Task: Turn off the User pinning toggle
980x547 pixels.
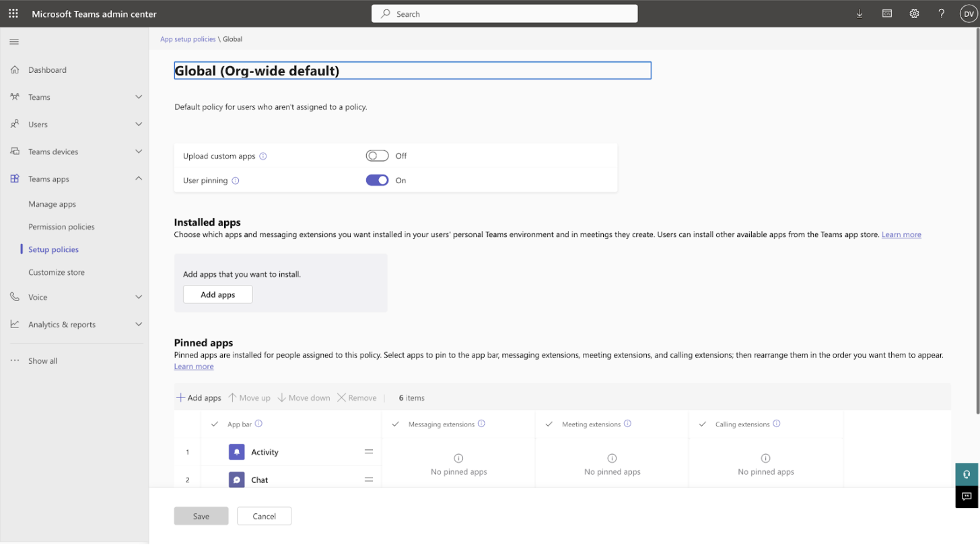Action: point(377,181)
